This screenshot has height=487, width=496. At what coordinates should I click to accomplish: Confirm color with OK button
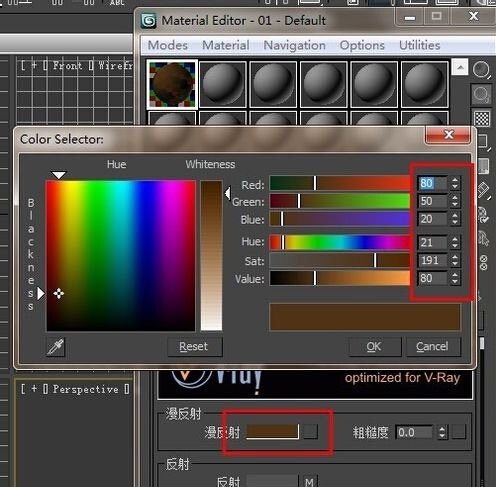pos(374,347)
